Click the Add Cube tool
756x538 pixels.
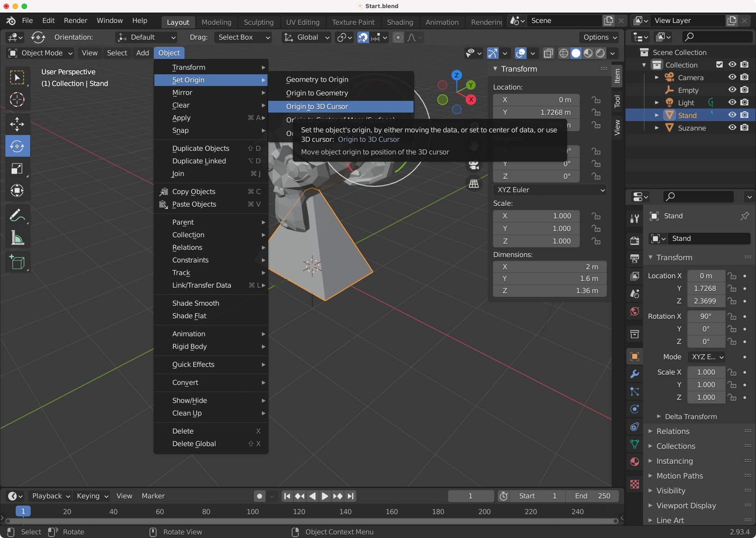tap(17, 262)
